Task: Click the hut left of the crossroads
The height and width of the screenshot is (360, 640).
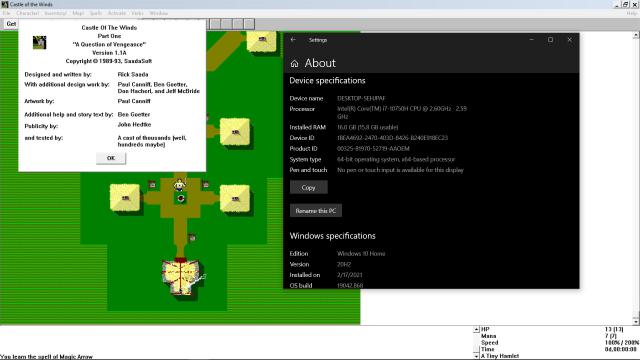Action: pos(125,198)
